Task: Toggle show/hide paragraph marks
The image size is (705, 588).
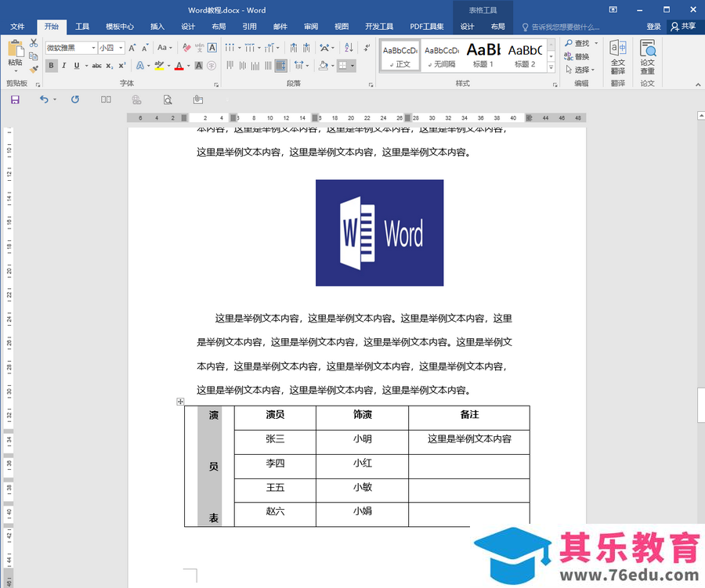Action: pos(367,48)
